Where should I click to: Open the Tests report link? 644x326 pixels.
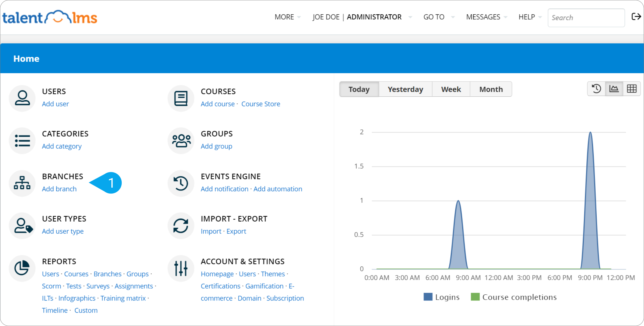tap(74, 286)
